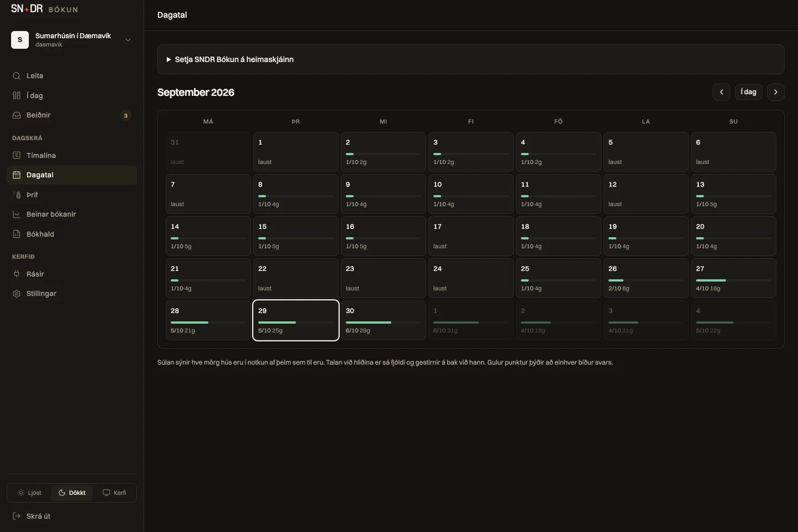Open September 30 day cell
798x532 pixels.
(x=383, y=320)
